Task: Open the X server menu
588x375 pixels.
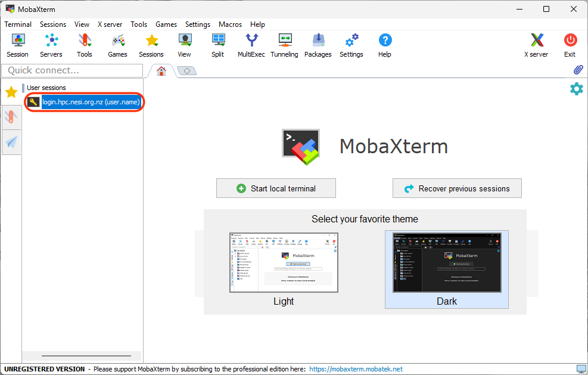Action: 110,24
